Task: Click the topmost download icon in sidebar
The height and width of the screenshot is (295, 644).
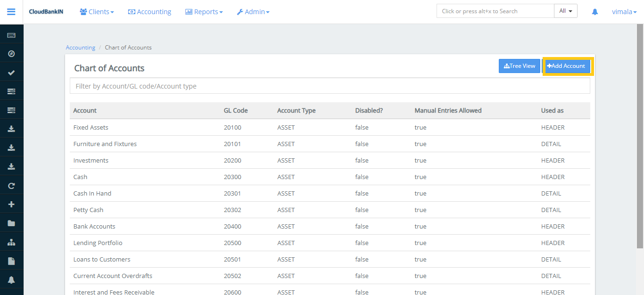Action: 11,128
